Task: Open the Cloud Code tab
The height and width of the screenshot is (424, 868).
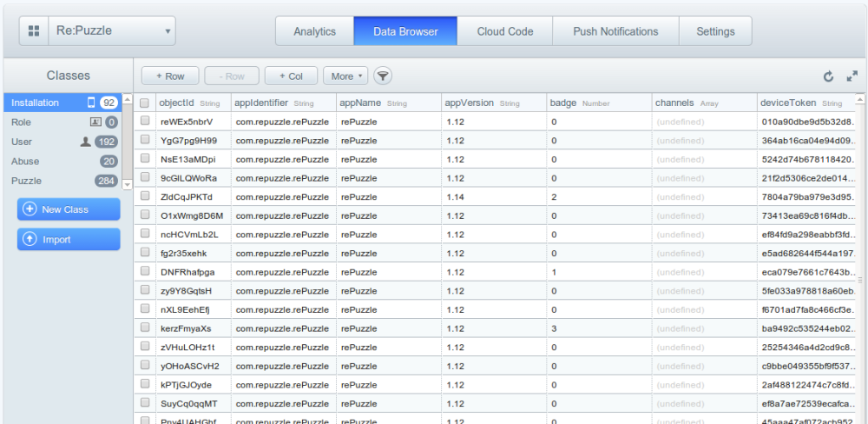Action: point(504,31)
